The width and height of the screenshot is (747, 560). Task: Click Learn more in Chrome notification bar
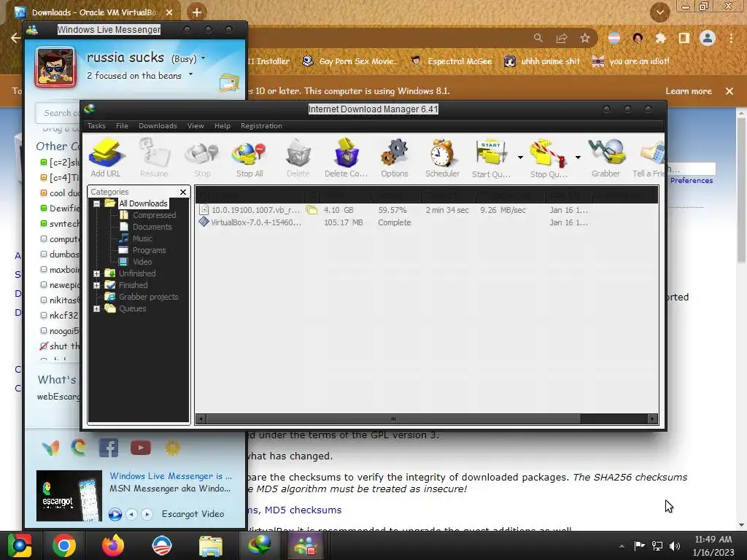coord(689,91)
